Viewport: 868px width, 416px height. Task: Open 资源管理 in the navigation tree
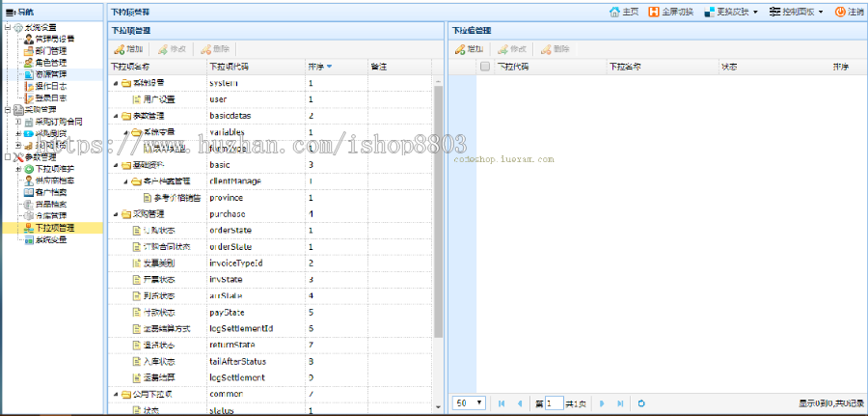point(51,73)
